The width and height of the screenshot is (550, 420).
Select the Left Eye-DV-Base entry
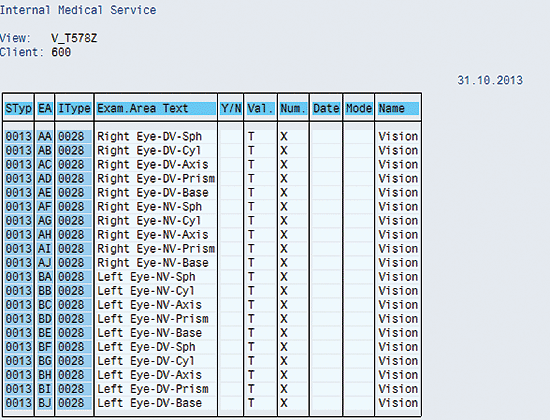(149, 403)
